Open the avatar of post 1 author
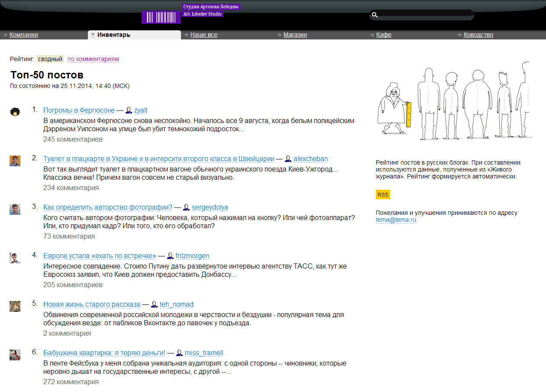The width and height of the screenshot is (546, 392). 15,112
